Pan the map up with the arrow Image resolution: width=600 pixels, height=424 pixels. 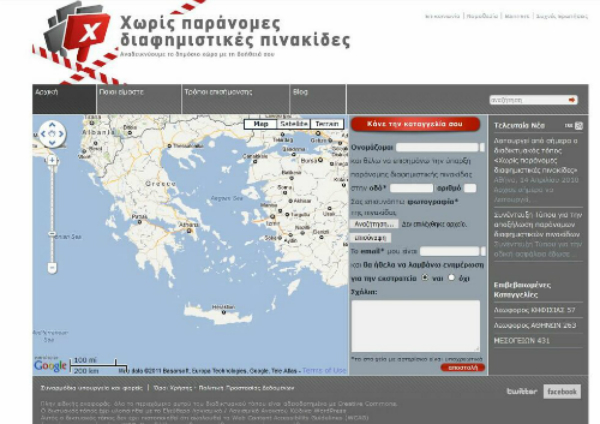tap(52, 125)
